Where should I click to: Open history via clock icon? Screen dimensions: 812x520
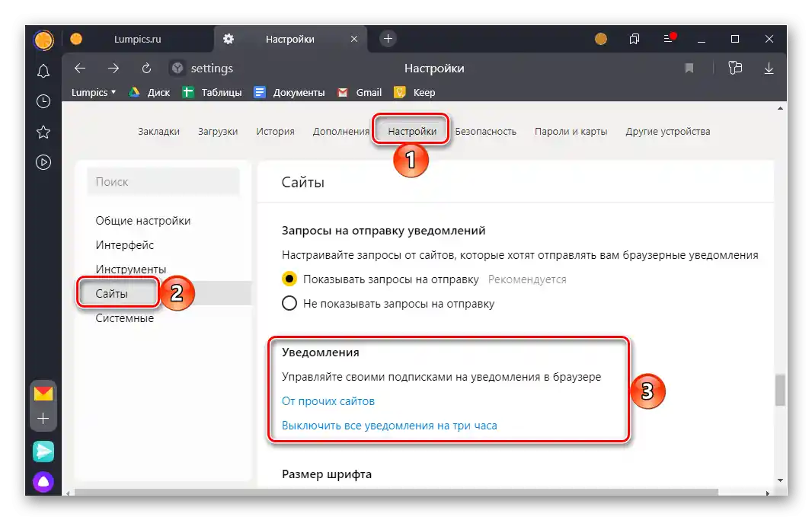(x=43, y=100)
